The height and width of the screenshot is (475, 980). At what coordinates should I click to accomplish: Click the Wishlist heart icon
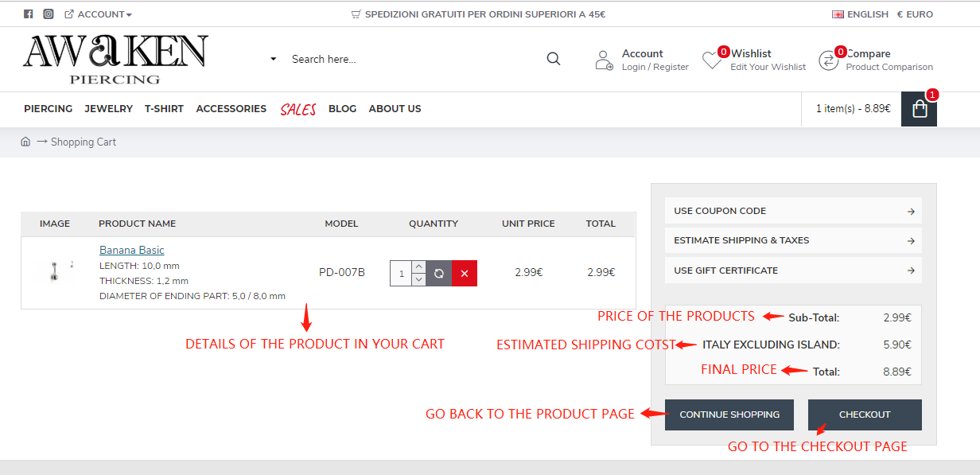[711, 60]
